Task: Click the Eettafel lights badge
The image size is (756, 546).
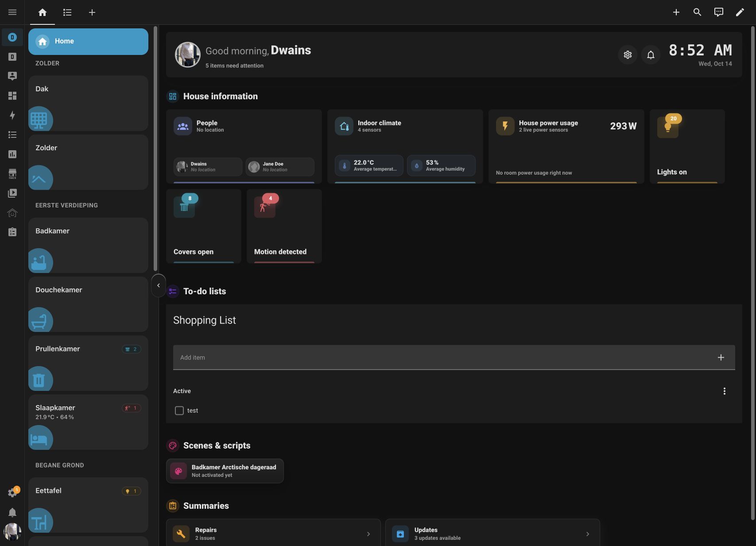Action: pyautogui.click(x=132, y=491)
